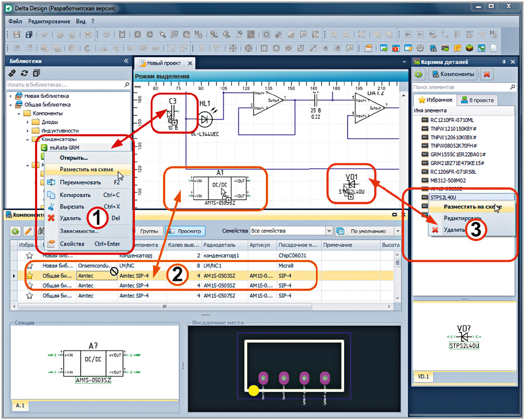Click the red X delete icon in Корзина деталей
Screen dimensions: 525x420
pos(487,74)
